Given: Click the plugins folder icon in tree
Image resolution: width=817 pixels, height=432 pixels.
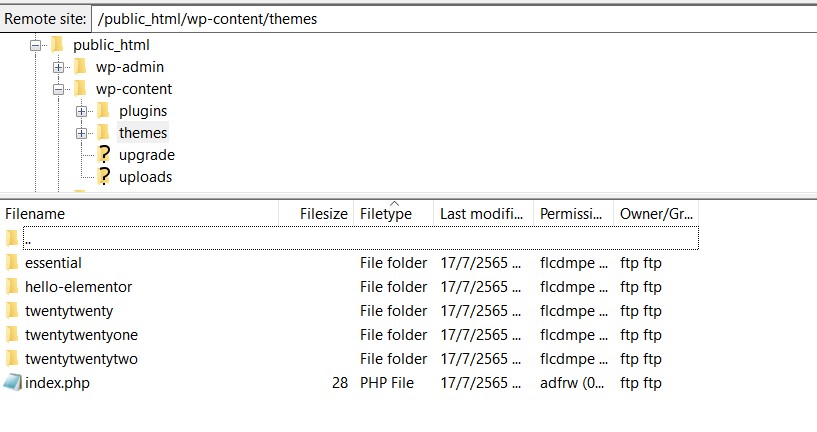Looking at the screenshot, I should pos(103,111).
